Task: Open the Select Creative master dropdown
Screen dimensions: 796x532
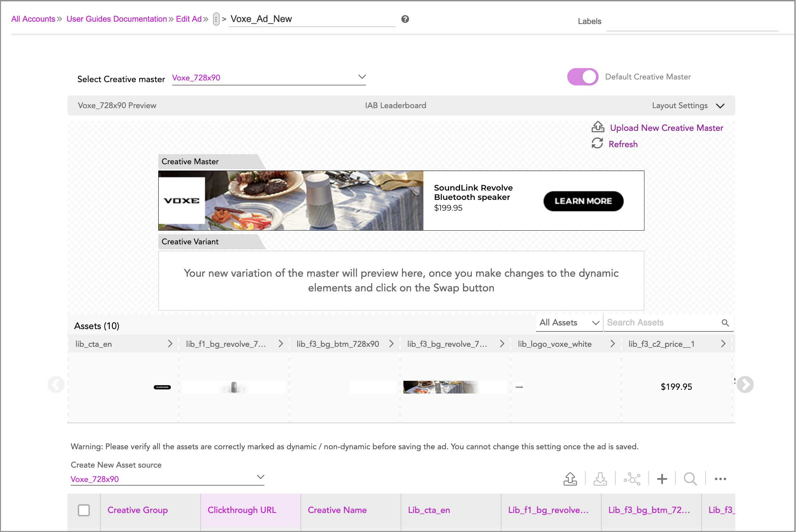Action: (268, 78)
